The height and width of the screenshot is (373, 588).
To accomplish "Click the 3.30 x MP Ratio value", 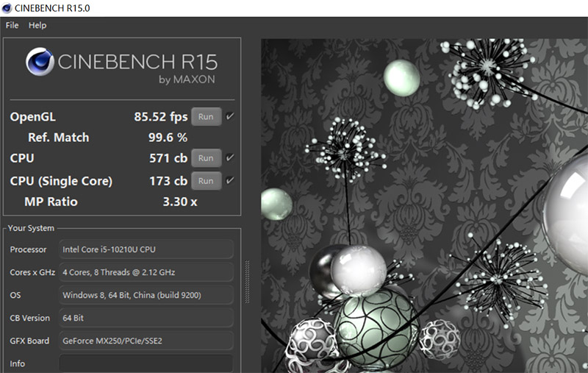I will pyautogui.click(x=180, y=202).
